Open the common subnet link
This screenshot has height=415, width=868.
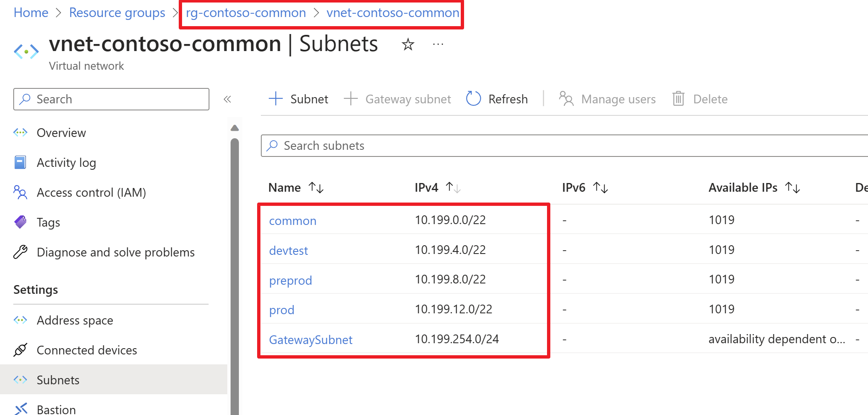coord(293,221)
